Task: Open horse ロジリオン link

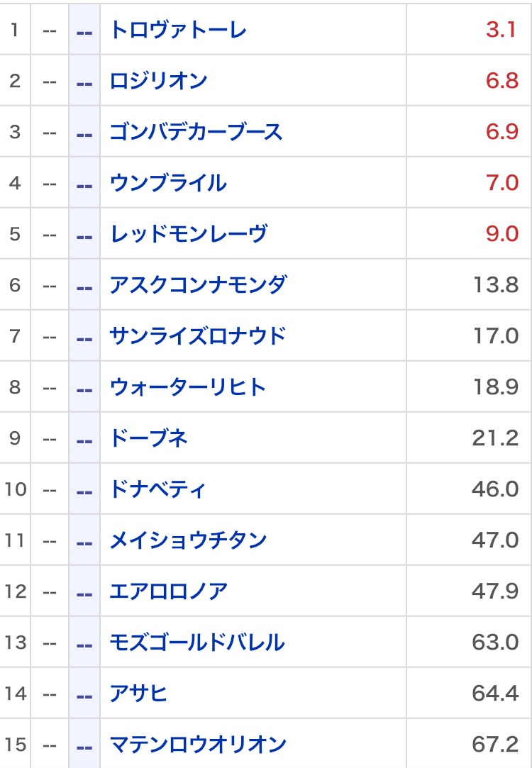Action: coord(158,81)
